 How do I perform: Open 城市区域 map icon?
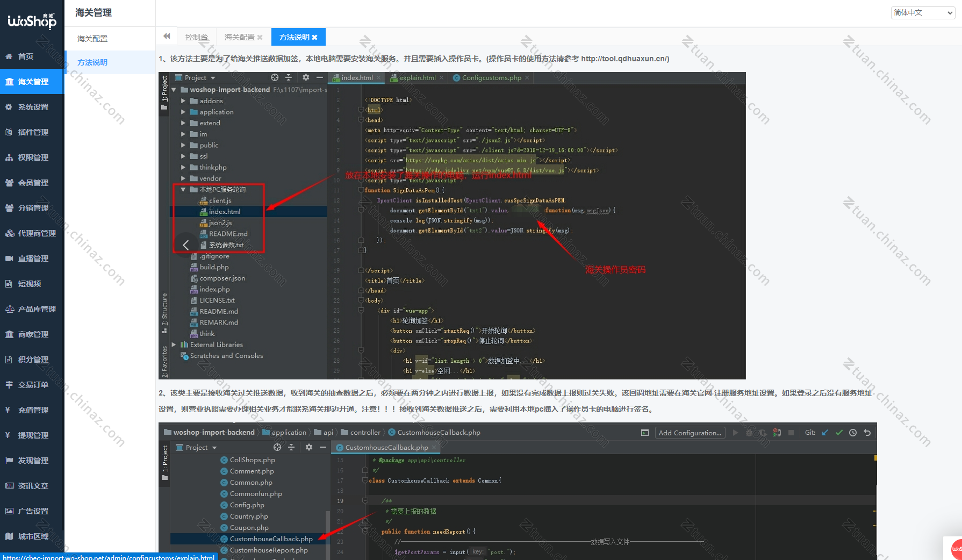[x=9, y=536]
